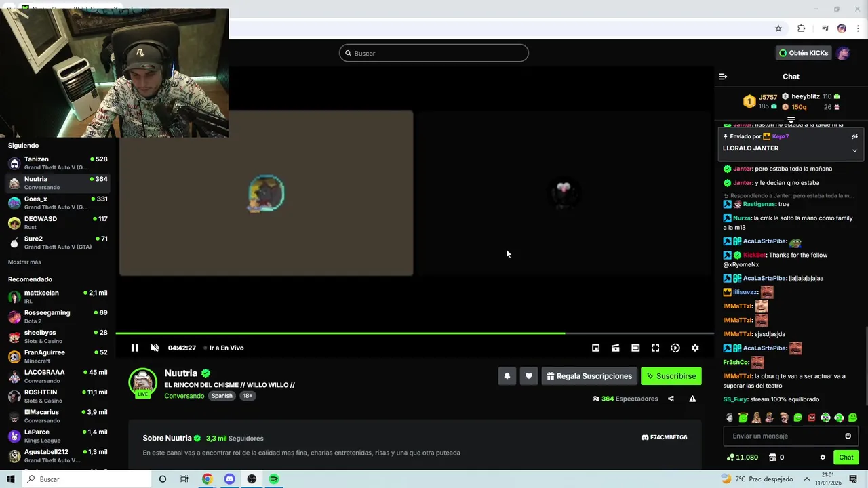Open the browser extensions puzzle icon
The image size is (868, 488).
pyautogui.click(x=802, y=28)
